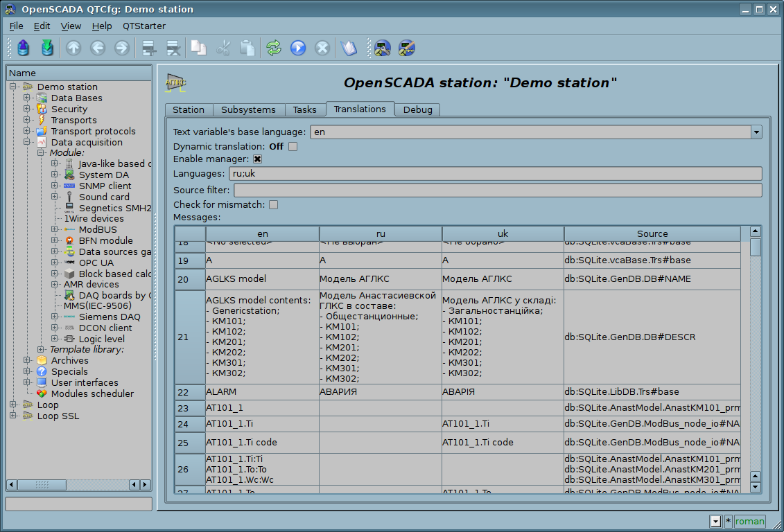Enable the Check for mismatch checkbox
Image resolution: width=784 pixels, height=532 pixels.
[274, 204]
